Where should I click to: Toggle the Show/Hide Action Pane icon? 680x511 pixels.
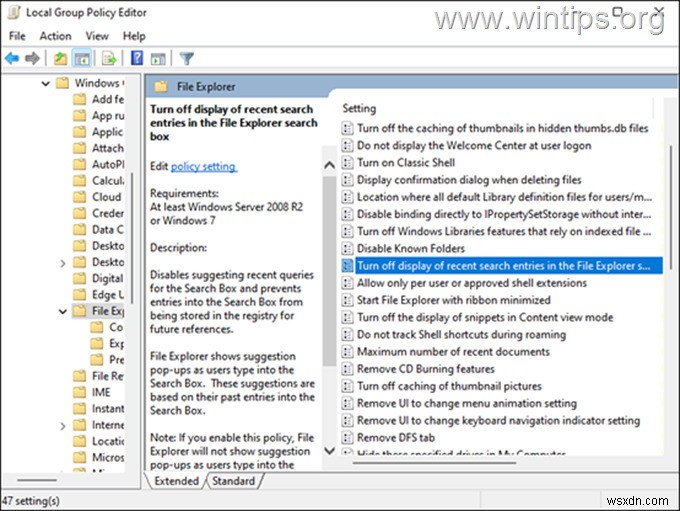(158, 59)
